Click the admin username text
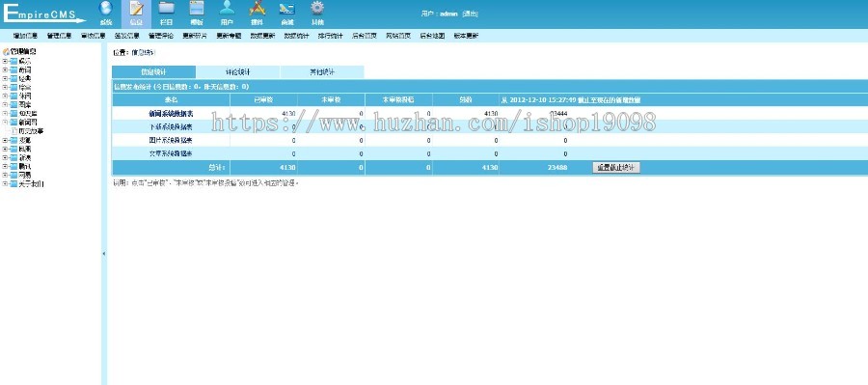 [x=448, y=14]
